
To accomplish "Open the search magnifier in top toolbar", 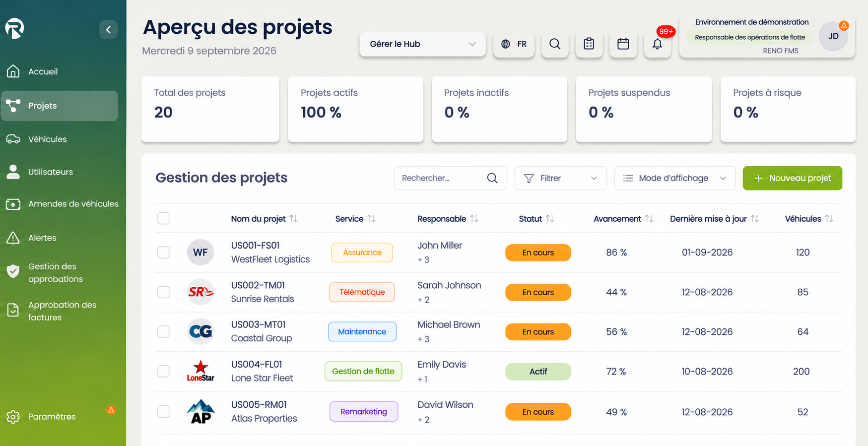I will [555, 44].
